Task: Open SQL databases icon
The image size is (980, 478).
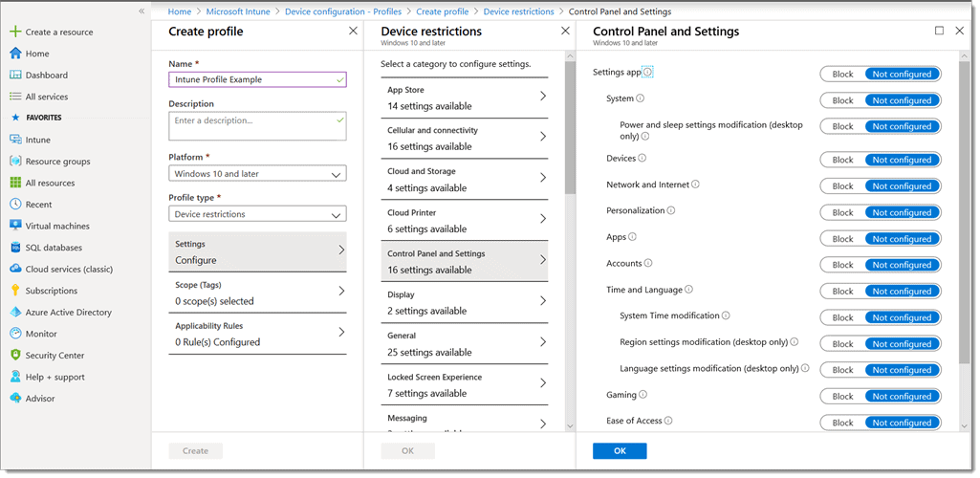Action: coord(15,248)
